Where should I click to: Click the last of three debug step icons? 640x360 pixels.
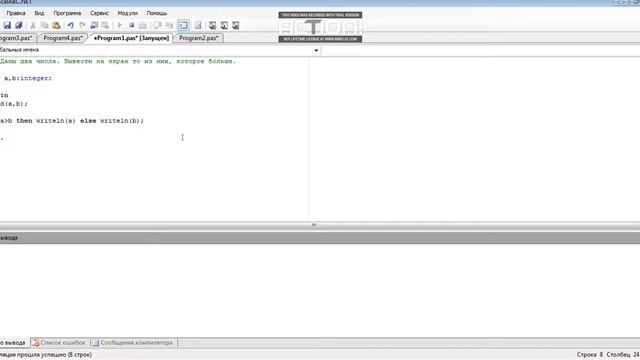click(236, 25)
